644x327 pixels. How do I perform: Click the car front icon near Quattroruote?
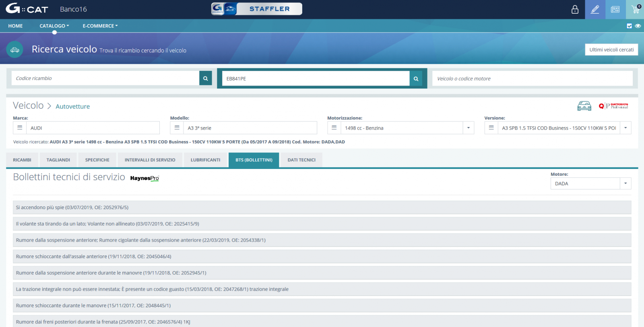tap(584, 106)
